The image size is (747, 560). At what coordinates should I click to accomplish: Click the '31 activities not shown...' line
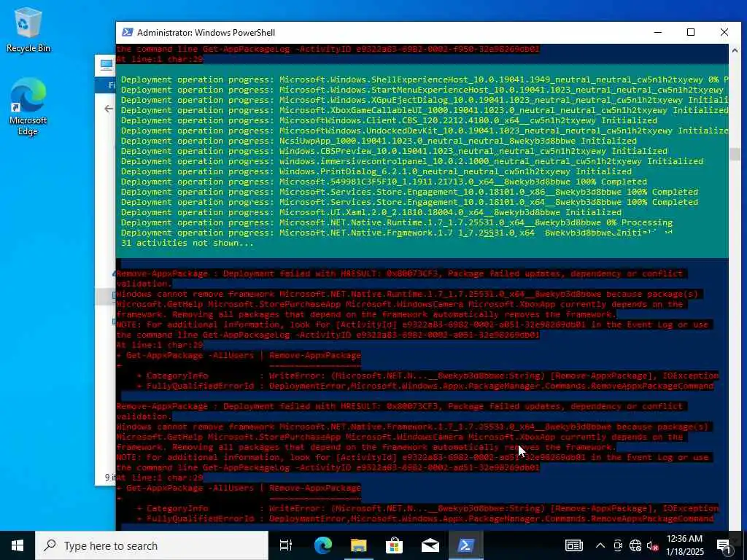tap(187, 243)
